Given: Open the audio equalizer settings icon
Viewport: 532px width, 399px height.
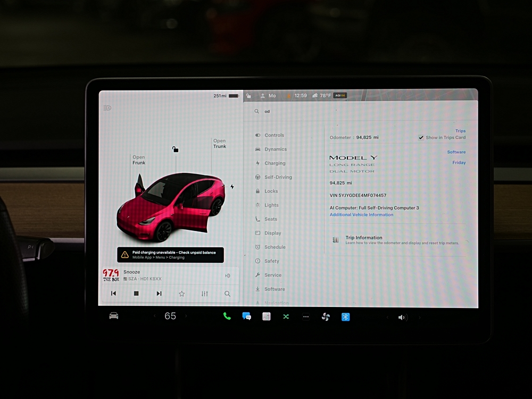Looking at the screenshot, I should [x=205, y=294].
